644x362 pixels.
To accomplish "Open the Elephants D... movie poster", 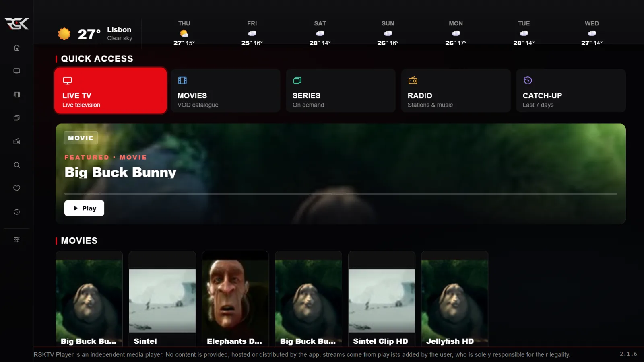I will [x=235, y=298].
